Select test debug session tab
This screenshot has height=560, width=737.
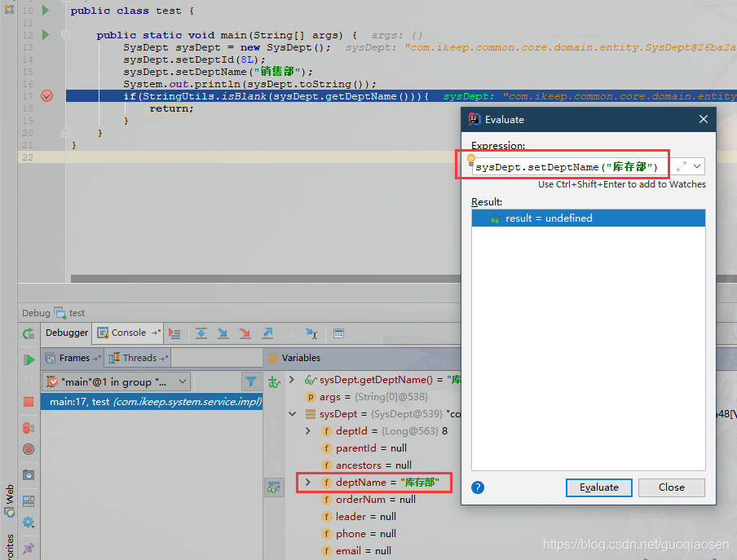pos(69,313)
